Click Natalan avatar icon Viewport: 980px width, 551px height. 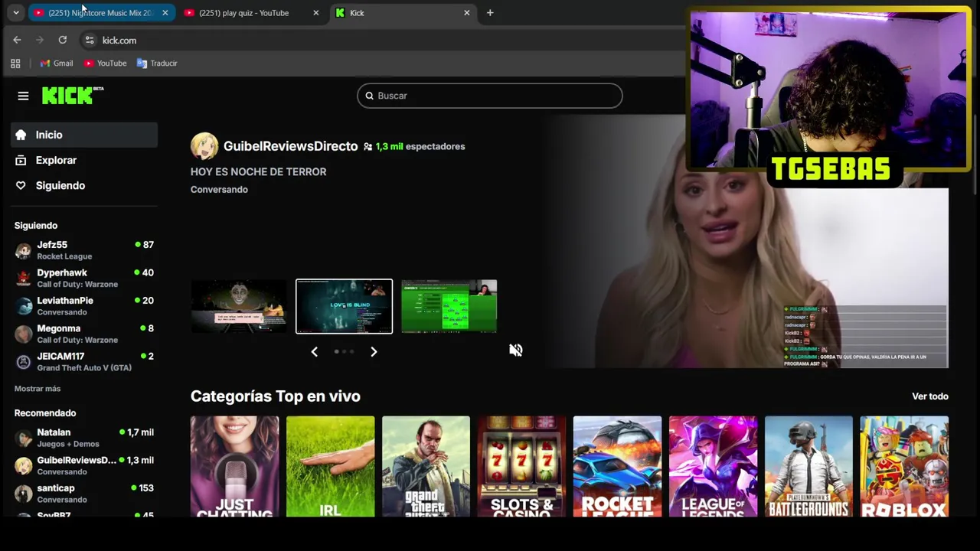[24, 438]
